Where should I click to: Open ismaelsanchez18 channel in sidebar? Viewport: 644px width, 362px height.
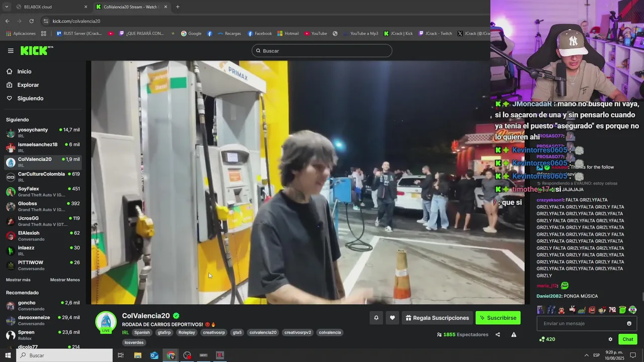[x=43, y=147]
